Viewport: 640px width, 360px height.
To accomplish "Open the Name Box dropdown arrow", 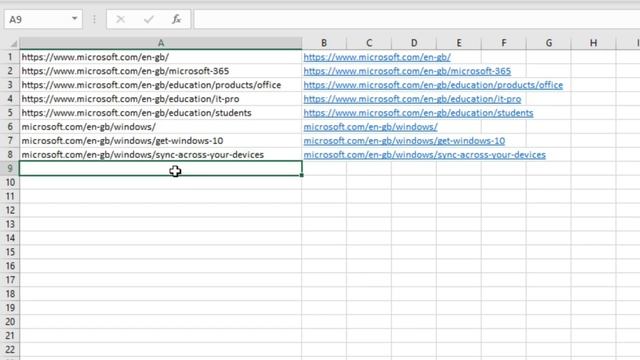I will [x=74, y=19].
